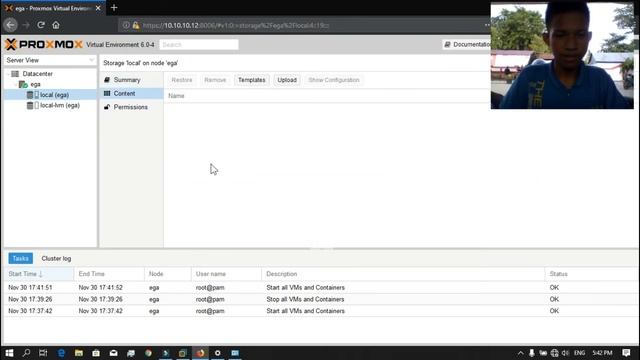The width and height of the screenshot is (640, 360).
Task: Select the Stop all VMs and Containers task
Action: 320,299
